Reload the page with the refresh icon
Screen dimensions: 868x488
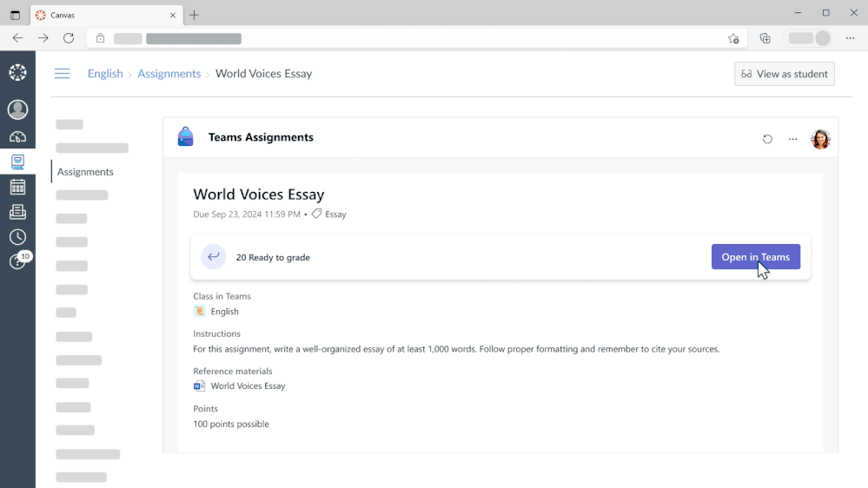[69, 38]
